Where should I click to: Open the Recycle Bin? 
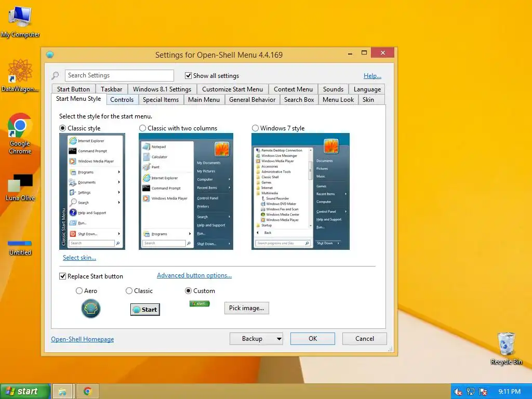tap(506, 349)
